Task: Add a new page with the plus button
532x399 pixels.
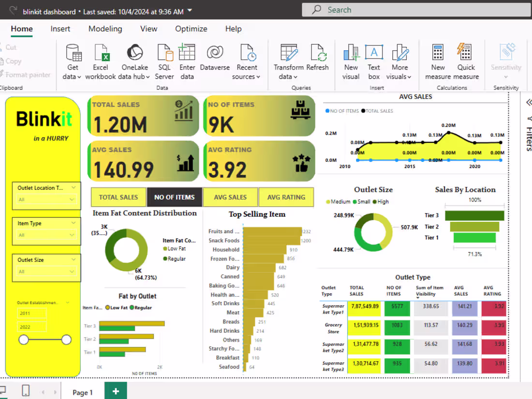Action: point(116,390)
